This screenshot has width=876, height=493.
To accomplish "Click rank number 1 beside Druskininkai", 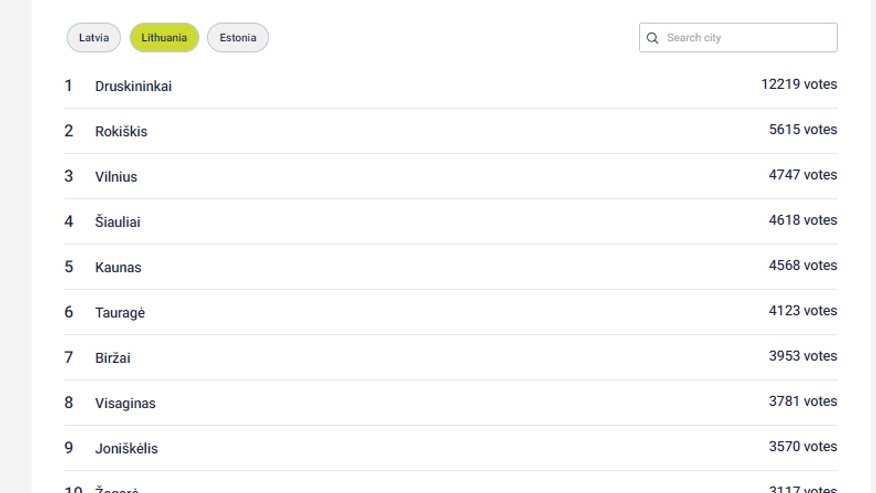I will (69, 86).
